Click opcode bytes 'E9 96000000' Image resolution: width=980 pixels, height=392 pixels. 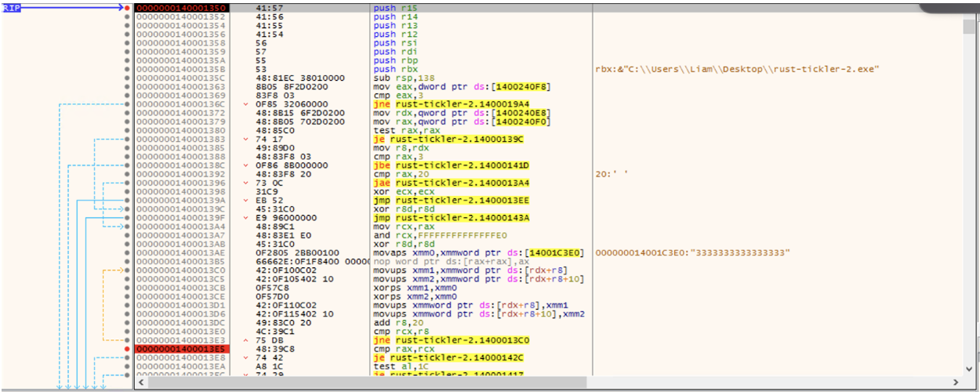[286, 219]
